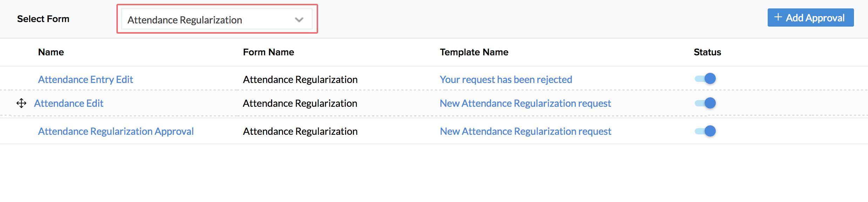868x202 pixels.
Task: Click the Select Form label
Action: 43,19
